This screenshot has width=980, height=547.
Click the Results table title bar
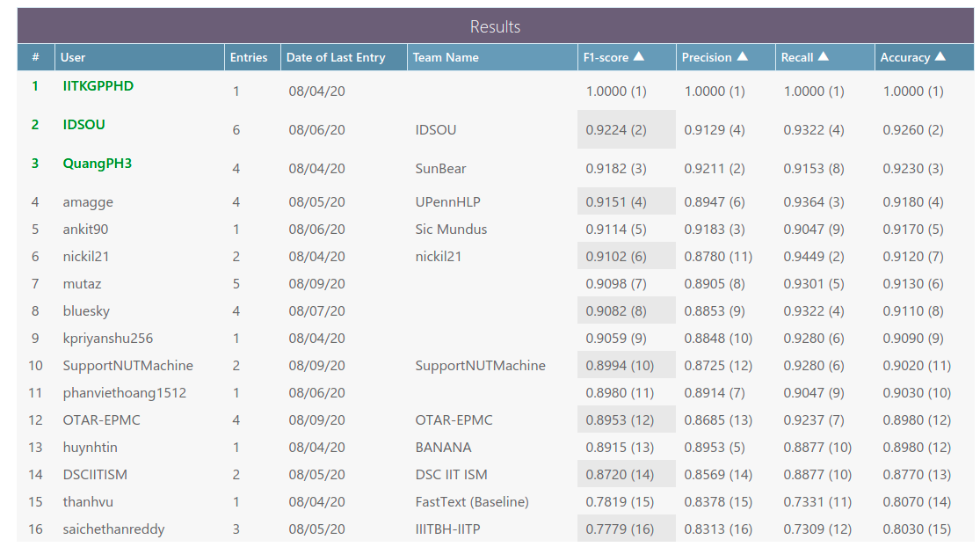tap(495, 26)
